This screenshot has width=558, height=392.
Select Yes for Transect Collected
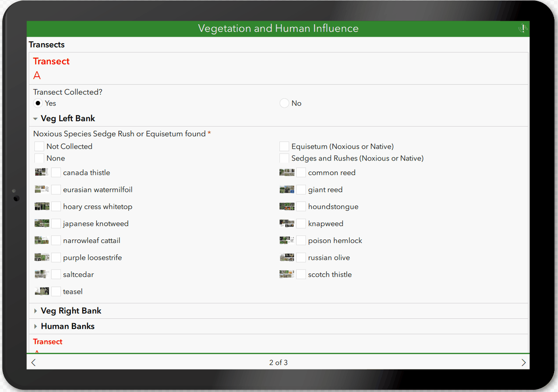[38, 103]
